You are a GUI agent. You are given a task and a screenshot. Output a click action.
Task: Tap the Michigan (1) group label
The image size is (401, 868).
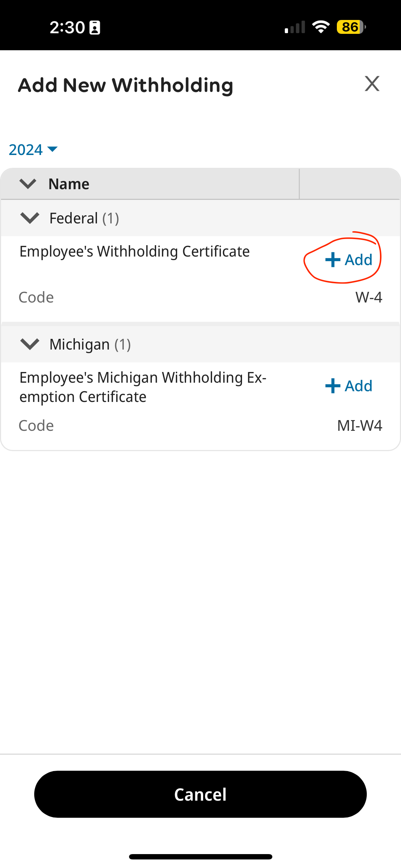point(90,345)
